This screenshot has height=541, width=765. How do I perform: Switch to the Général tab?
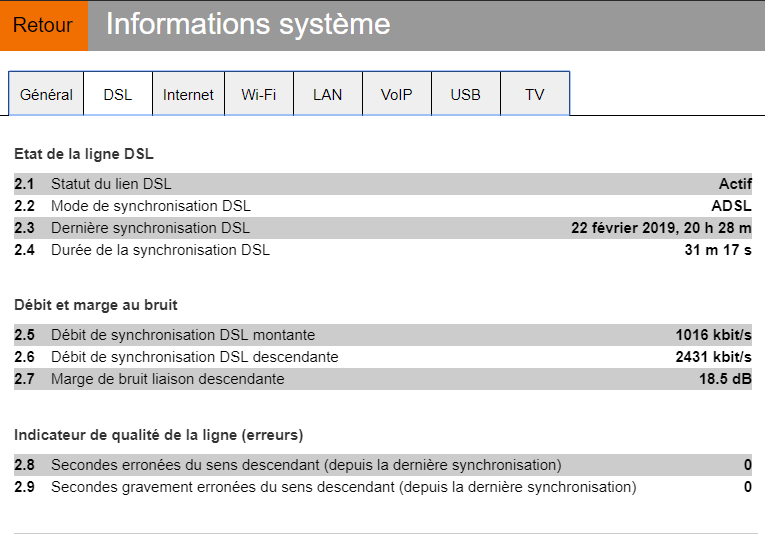[46, 95]
